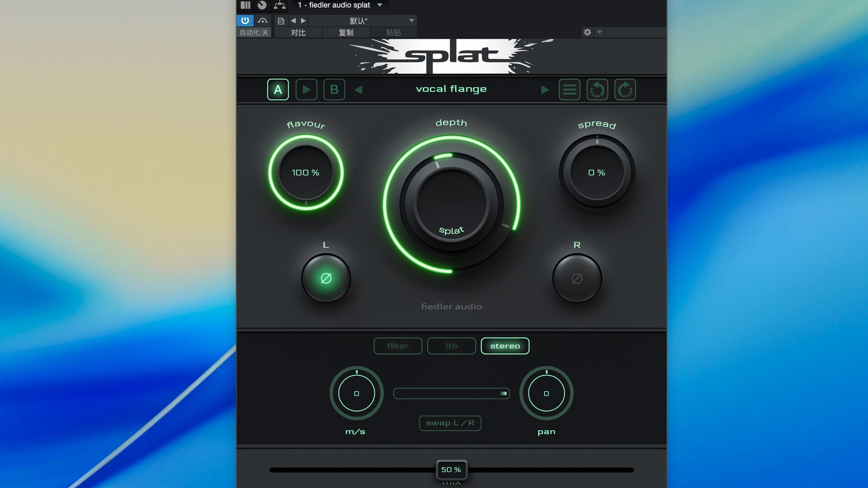
Task: Click the 粘贴 paste button
Action: (x=394, y=33)
